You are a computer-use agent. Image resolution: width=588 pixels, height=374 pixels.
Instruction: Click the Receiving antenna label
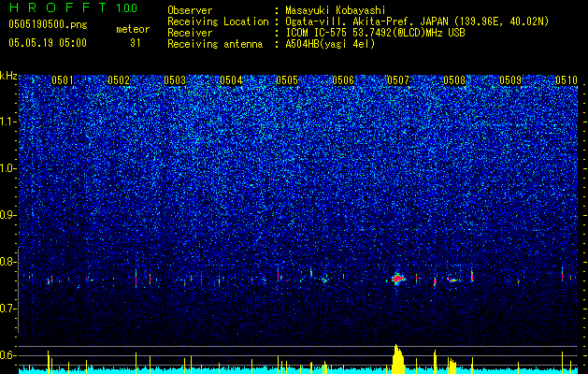pos(215,44)
